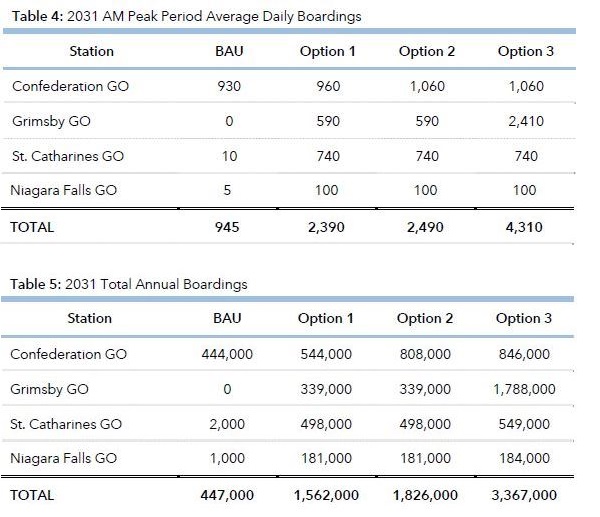Select the Option 3 header in Table 4

(525, 51)
